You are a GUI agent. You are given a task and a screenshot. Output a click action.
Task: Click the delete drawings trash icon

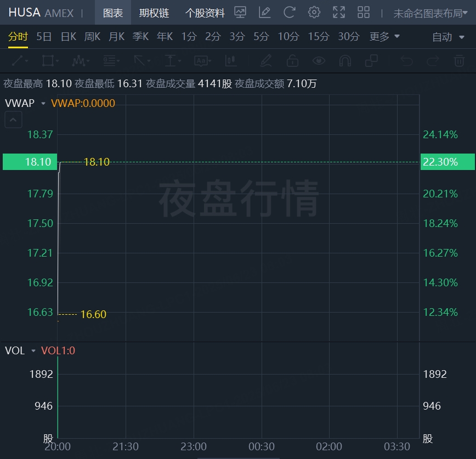(460, 61)
